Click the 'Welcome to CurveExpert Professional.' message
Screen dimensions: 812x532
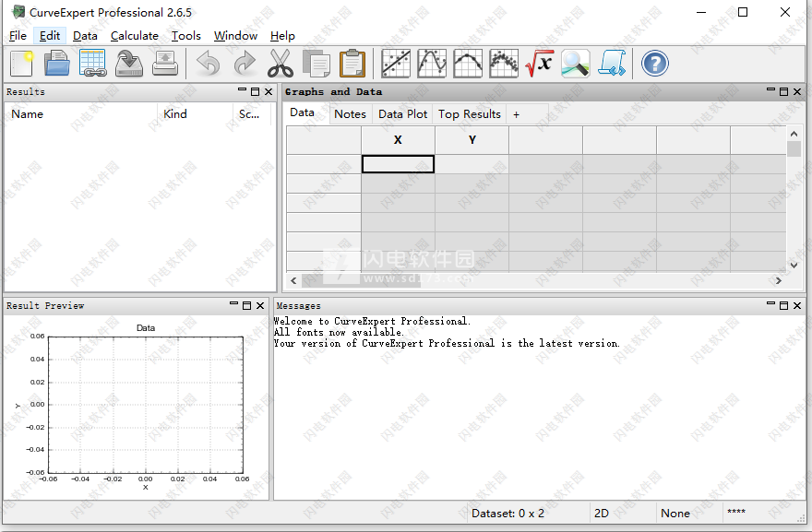372,322
